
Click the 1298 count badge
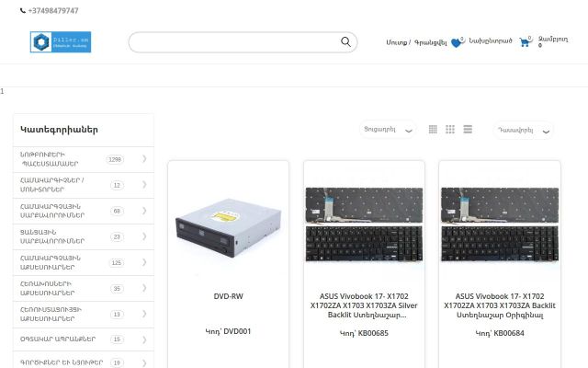(115, 159)
